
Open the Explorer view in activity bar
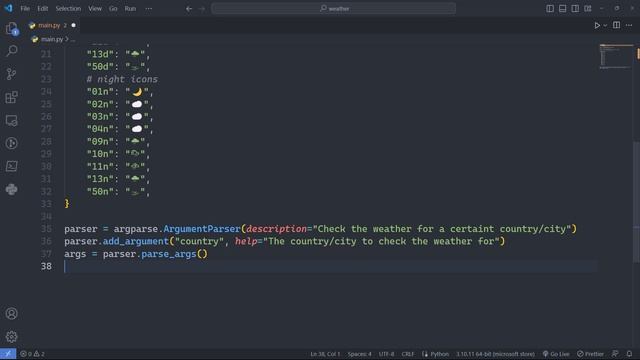(x=11, y=28)
